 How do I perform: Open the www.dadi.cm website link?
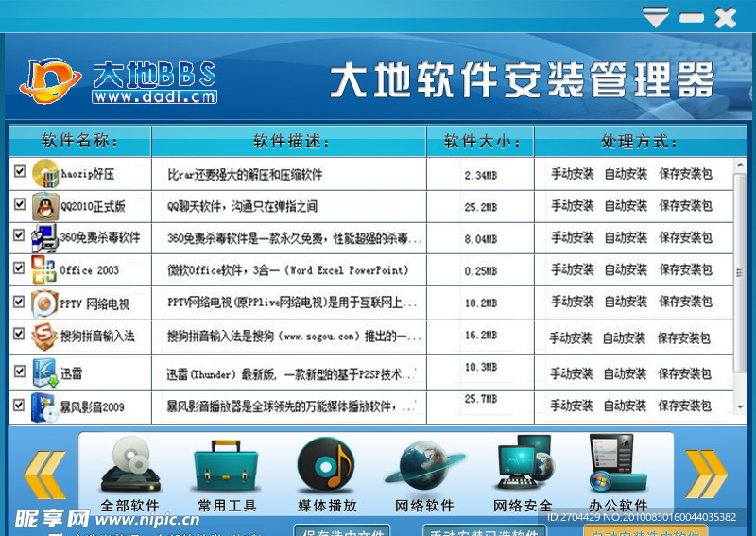point(155,97)
